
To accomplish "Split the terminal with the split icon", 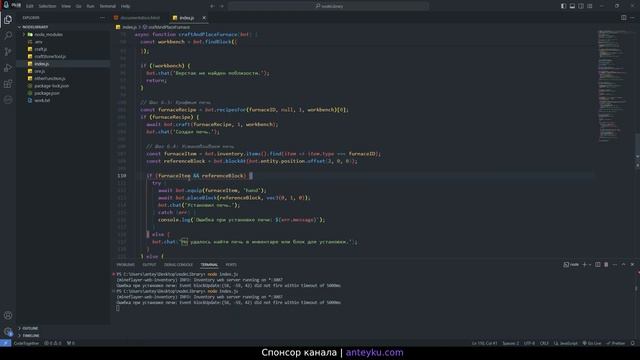I will [x=598, y=264].
